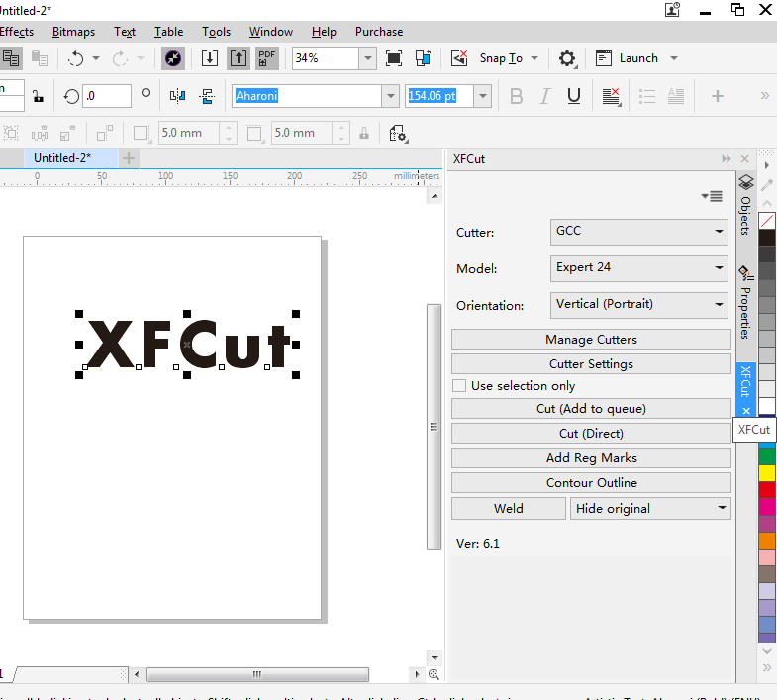
Task: Click the rotation angle input field
Action: tap(107, 96)
